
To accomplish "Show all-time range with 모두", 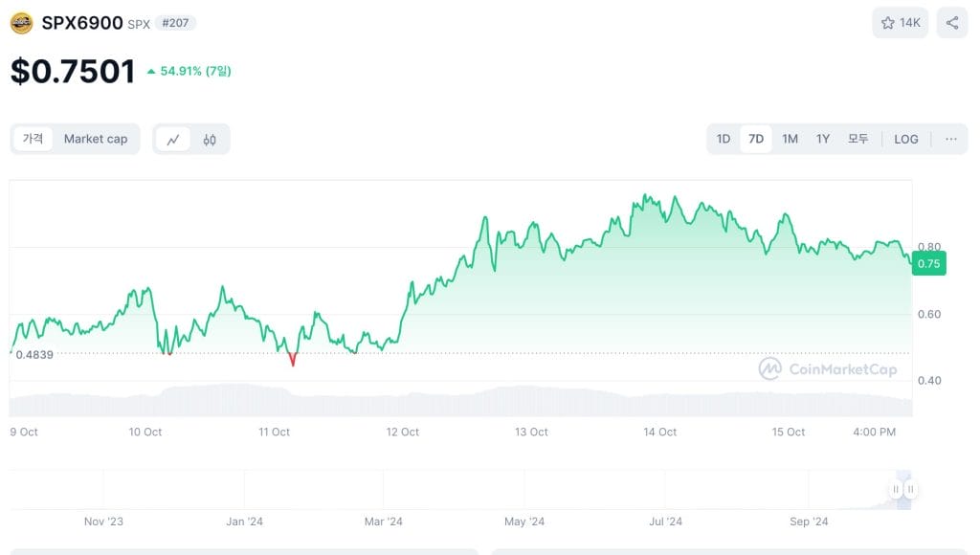I will click(857, 139).
